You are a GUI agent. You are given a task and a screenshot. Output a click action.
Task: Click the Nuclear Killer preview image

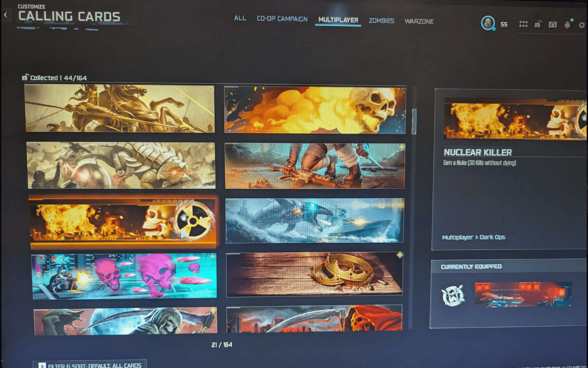[515, 119]
